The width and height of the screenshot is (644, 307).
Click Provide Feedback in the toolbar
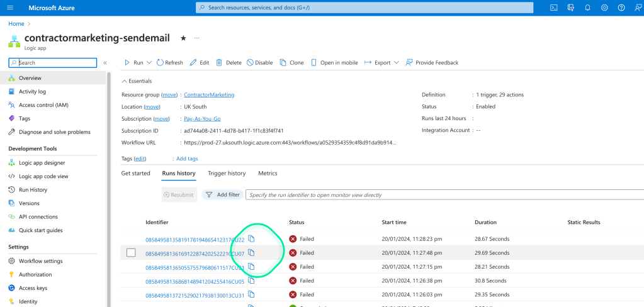(432, 63)
